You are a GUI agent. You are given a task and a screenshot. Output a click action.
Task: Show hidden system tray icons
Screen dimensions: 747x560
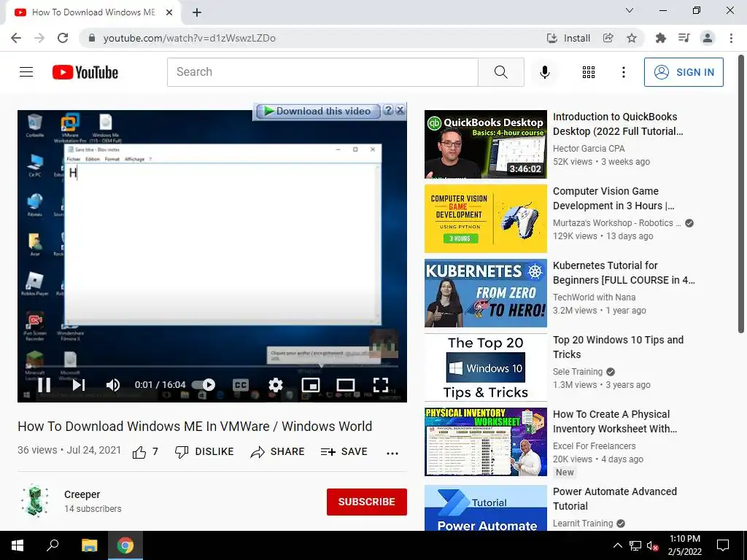pyautogui.click(x=617, y=545)
